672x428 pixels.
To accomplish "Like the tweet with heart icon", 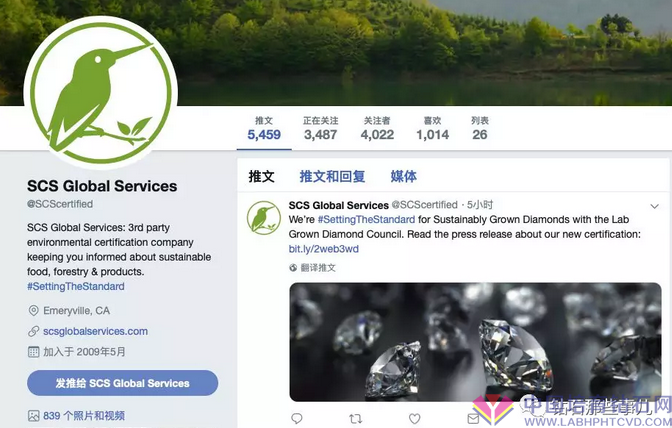I will pos(414,419).
